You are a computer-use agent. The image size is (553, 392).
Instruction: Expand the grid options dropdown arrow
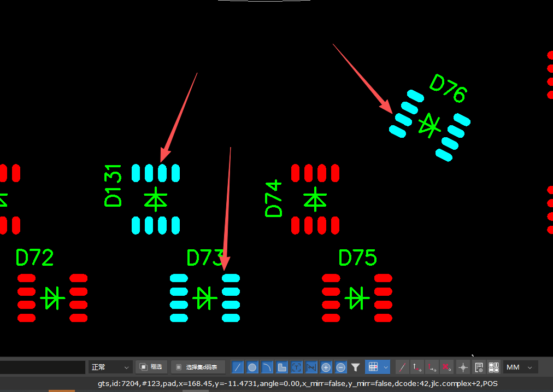click(386, 367)
